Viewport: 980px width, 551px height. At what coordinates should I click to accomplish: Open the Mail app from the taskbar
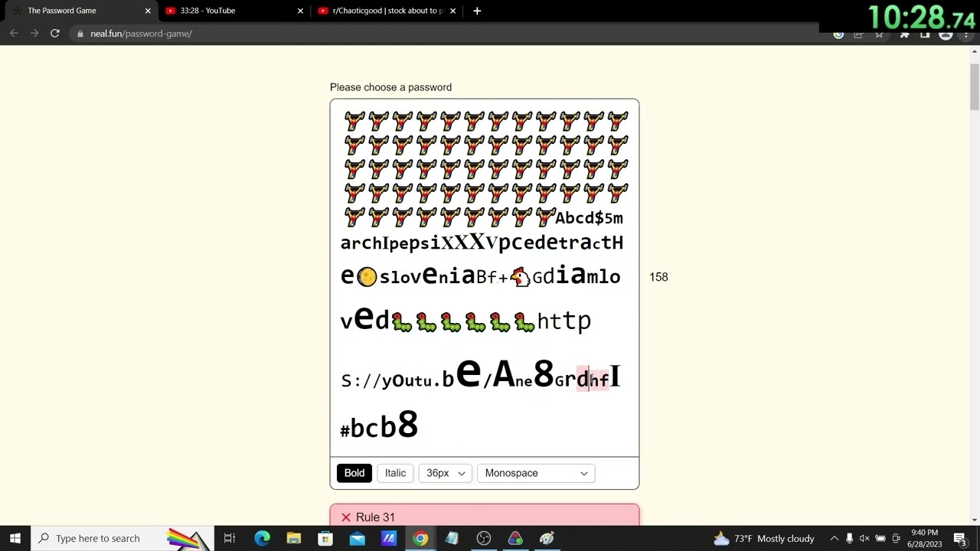pyautogui.click(x=357, y=538)
